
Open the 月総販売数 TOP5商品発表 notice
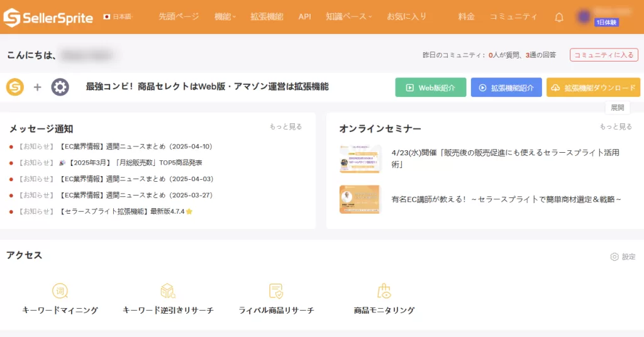tap(131, 163)
